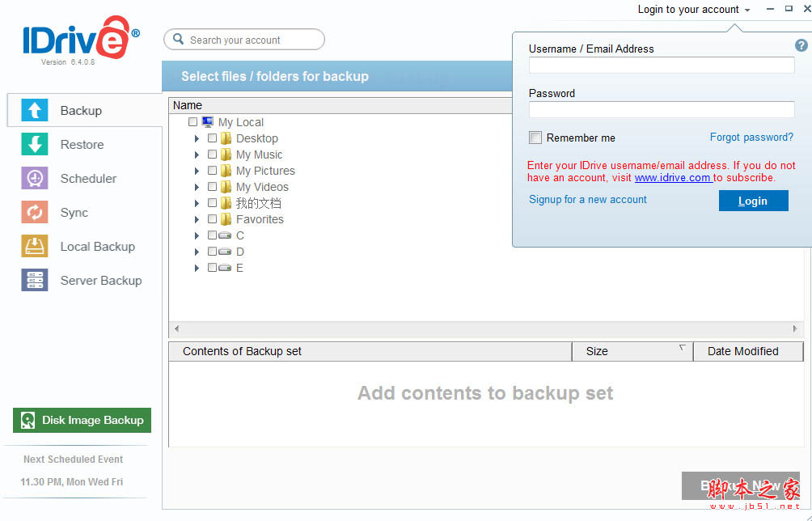This screenshot has height=521, width=812.
Task: Click the search magnifier icon
Action: coord(178,40)
